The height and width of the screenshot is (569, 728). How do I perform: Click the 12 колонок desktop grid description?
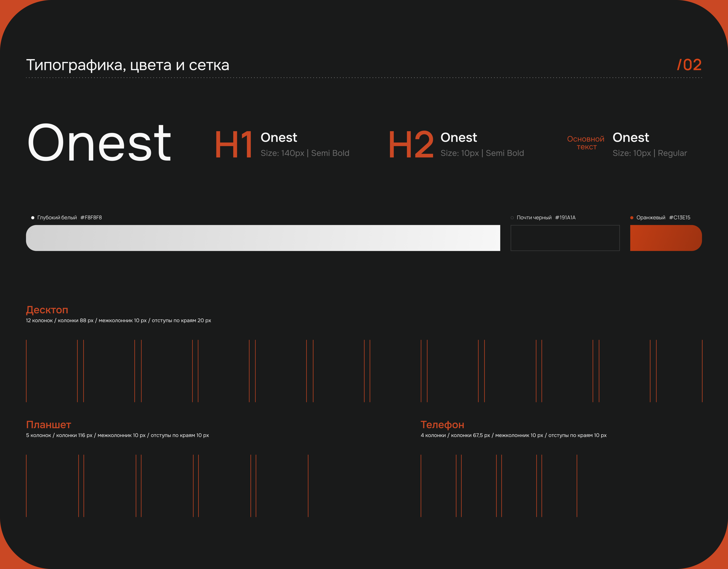click(x=118, y=321)
